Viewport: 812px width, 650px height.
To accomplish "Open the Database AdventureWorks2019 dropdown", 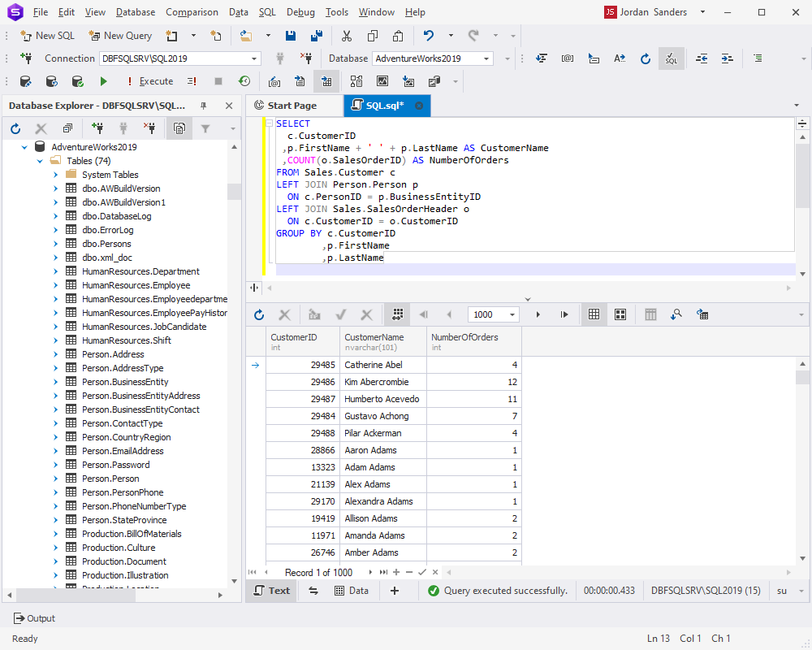I will (487, 58).
